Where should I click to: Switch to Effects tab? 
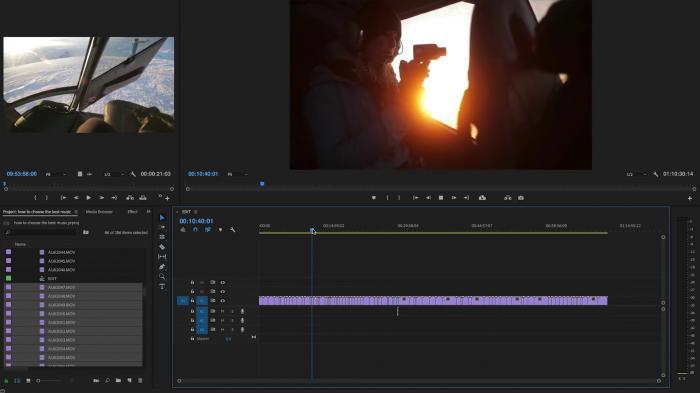pos(133,212)
